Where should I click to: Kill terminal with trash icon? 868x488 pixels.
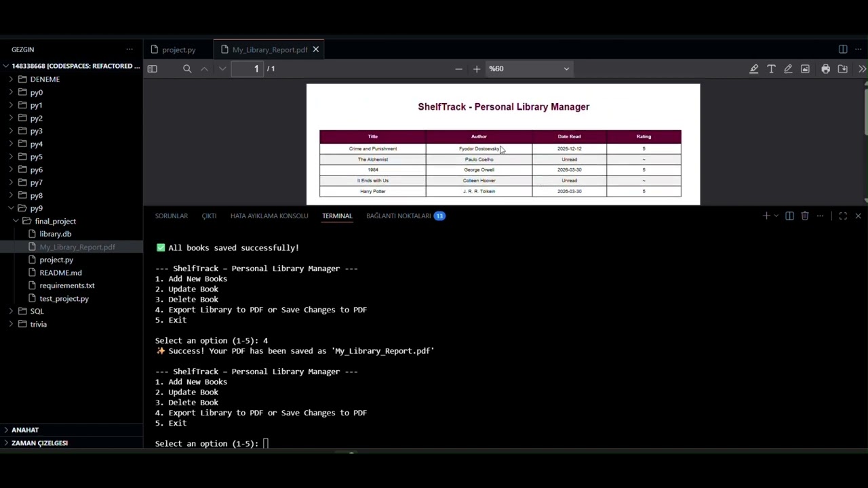point(805,216)
